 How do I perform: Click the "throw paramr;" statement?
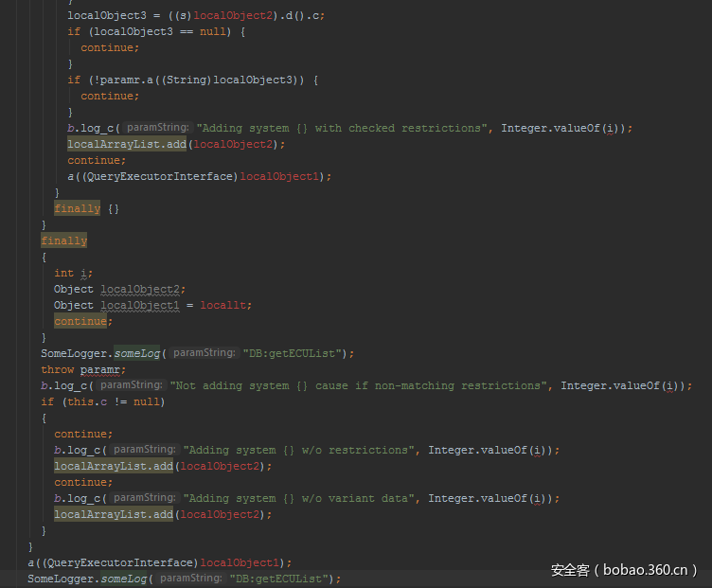(x=82, y=369)
